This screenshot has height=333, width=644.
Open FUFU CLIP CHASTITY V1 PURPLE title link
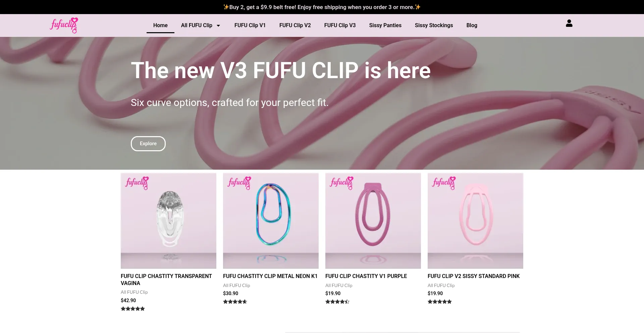(366, 276)
